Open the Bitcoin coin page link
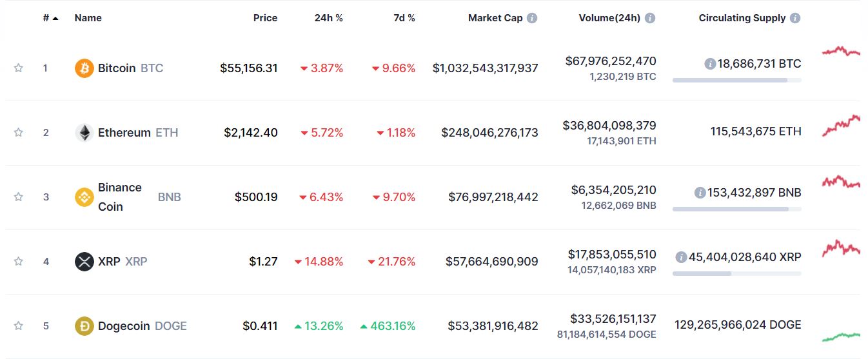Image resolution: width=868 pixels, height=359 pixels. tap(117, 68)
